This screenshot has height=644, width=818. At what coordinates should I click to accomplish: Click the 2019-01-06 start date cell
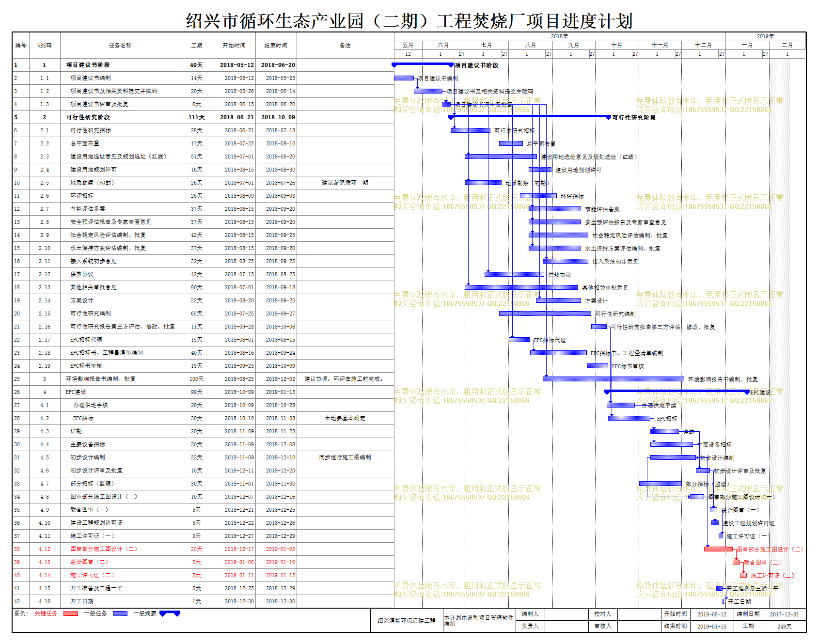pos(239,562)
